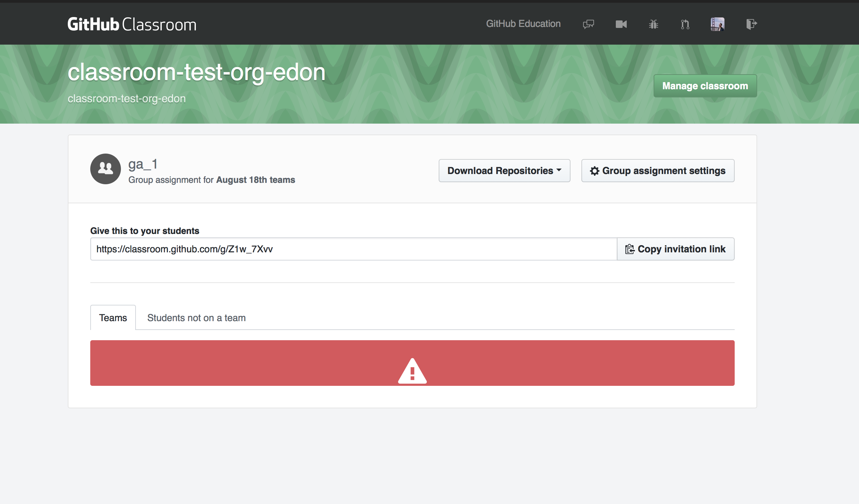This screenshot has width=859, height=504.
Task: Expand the GitHub Education menu
Action: [x=523, y=24]
